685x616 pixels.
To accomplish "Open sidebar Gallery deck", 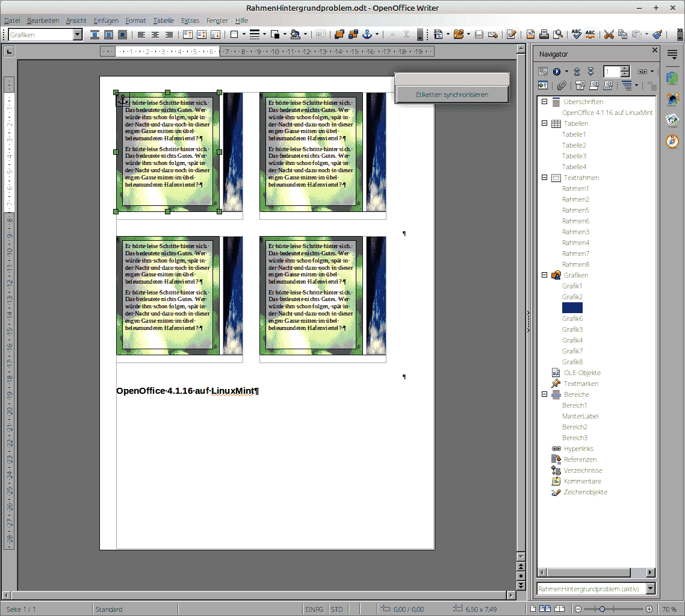I will (673, 119).
